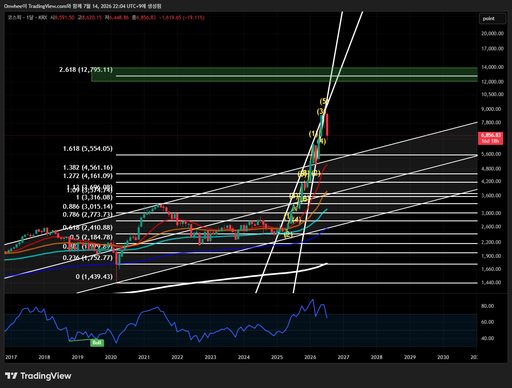Click the 2019 label on the time axis
This screenshot has height=388, width=512.
tap(78, 357)
